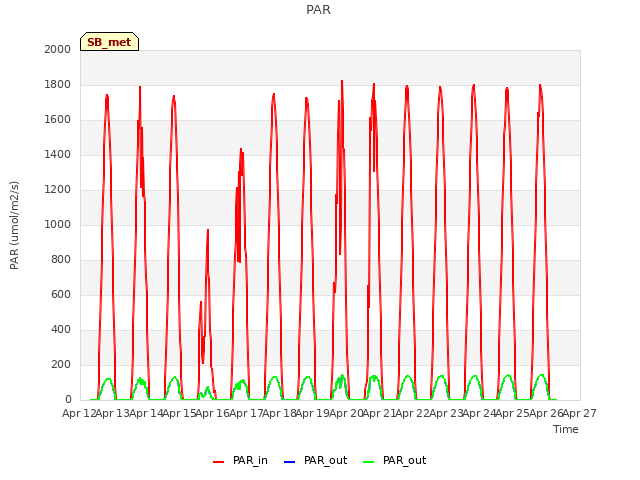Screen dimensions: 640x480
Task: Click the Apr 13 x-axis date label
Action: coord(112,413)
